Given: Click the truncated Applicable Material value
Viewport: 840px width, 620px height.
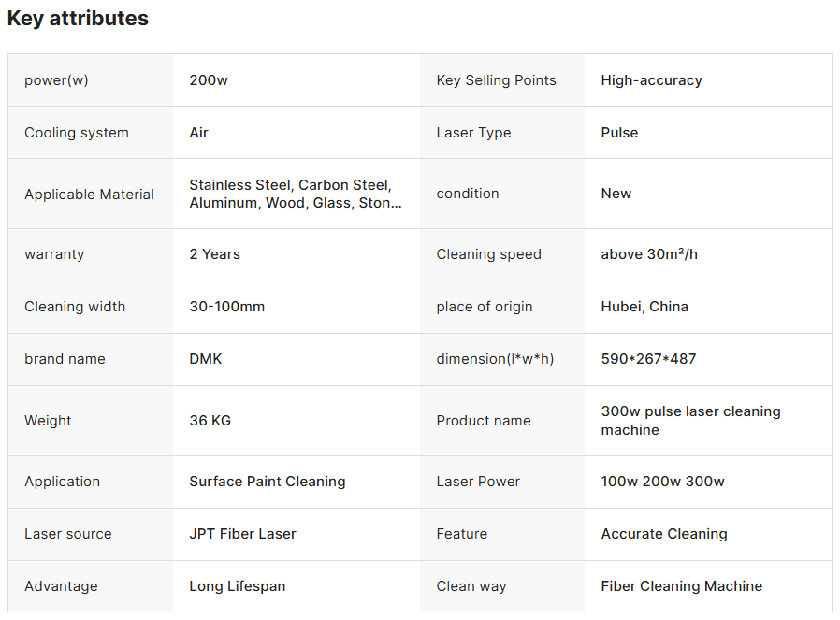Looking at the screenshot, I should (296, 194).
